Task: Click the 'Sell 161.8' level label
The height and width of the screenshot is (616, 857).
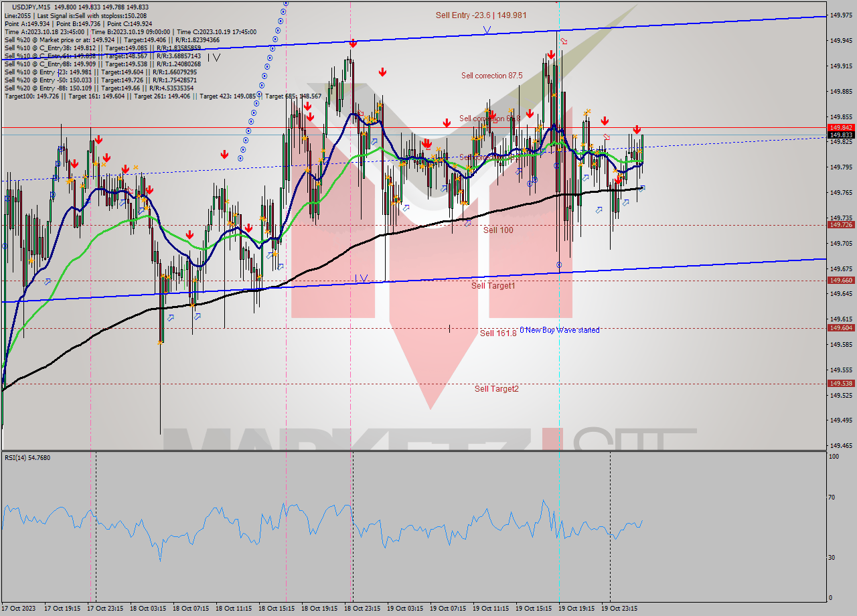Action: coord(498,333)
